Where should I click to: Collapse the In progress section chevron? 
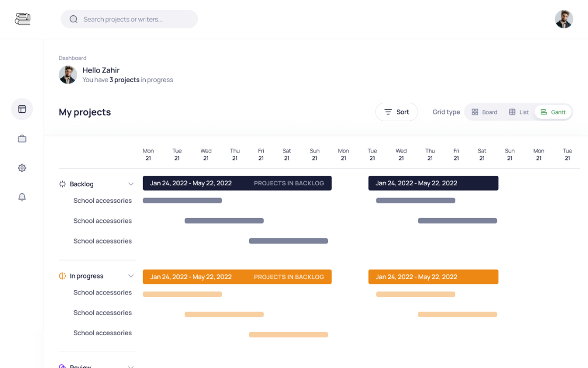click(131, 276)
